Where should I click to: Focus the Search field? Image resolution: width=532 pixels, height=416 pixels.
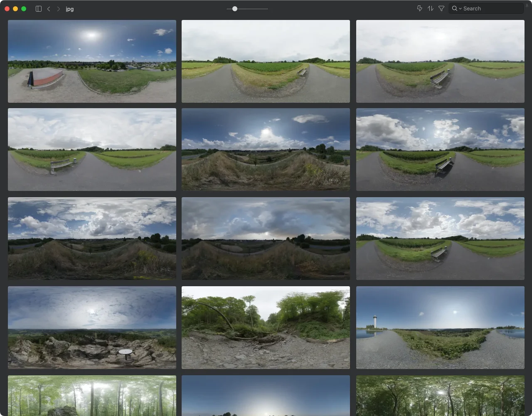[x=486, y=8]
